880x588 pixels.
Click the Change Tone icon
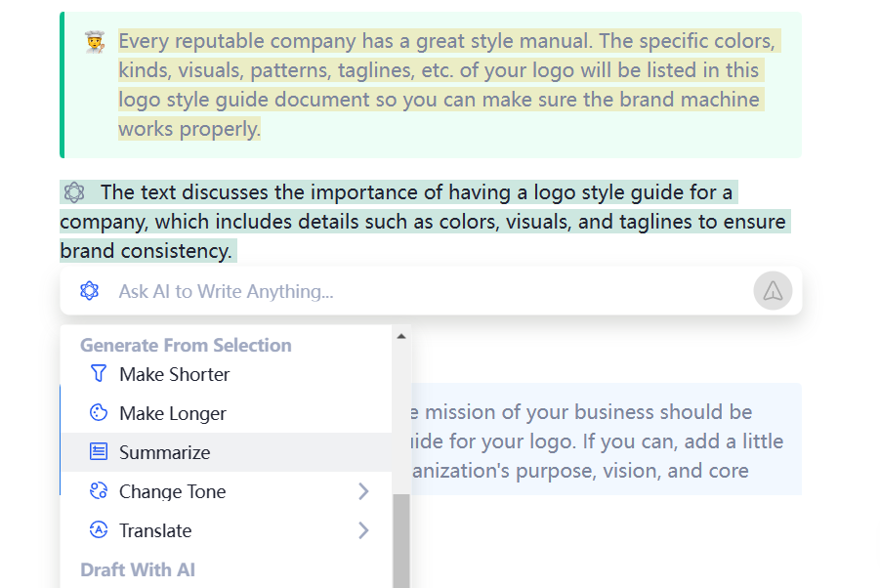tap(98, 491)
